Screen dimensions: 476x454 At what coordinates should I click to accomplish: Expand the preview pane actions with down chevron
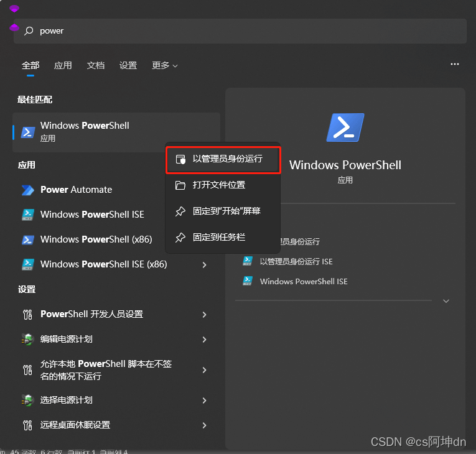(x=446, y=301)
